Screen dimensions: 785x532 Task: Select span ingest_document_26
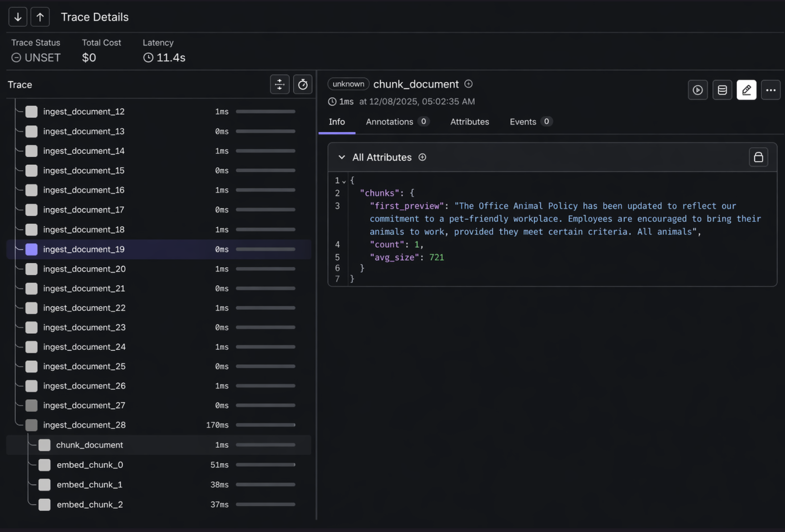(x=159, y=386)
